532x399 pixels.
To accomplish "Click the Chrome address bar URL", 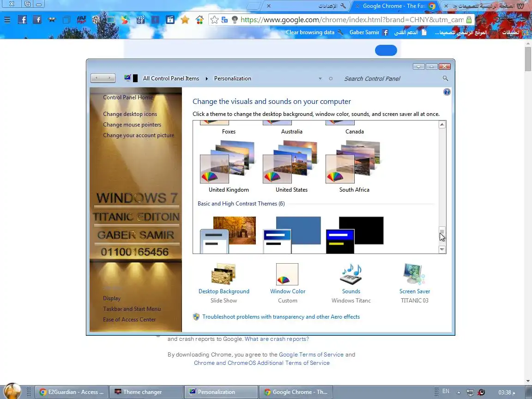I will (352, 20).
